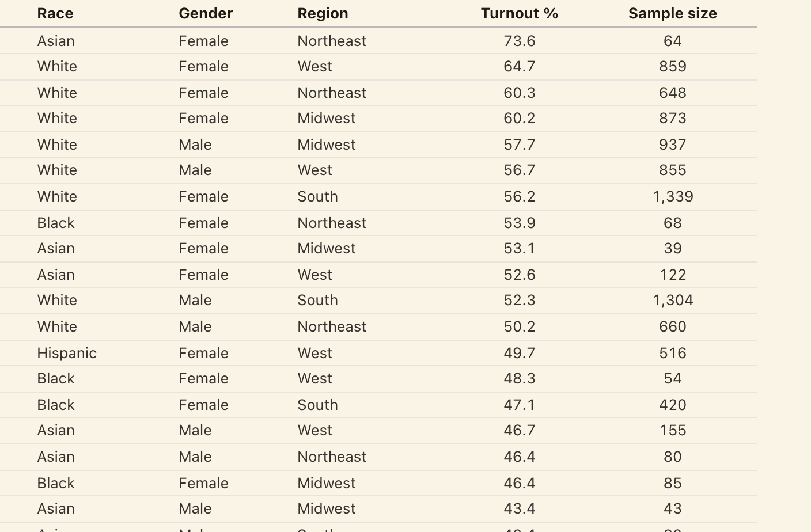811x532 pixels.
Task: Select sample size 122 cell
Action: click(x=673, y=275)
